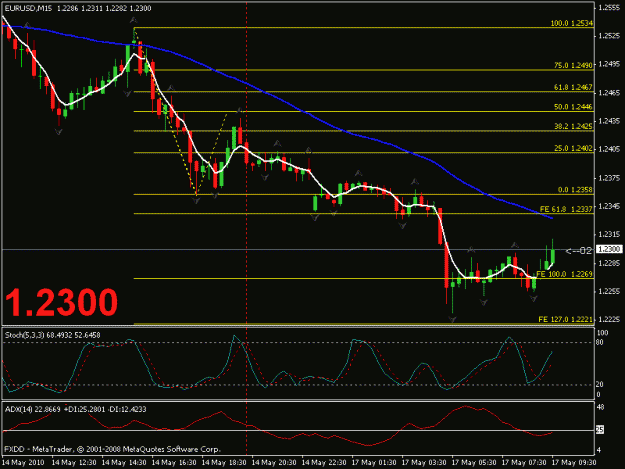Select the 25.0 1.2402 retracement label
This screenshot has height=469, width=625.
tap(573, 148)
